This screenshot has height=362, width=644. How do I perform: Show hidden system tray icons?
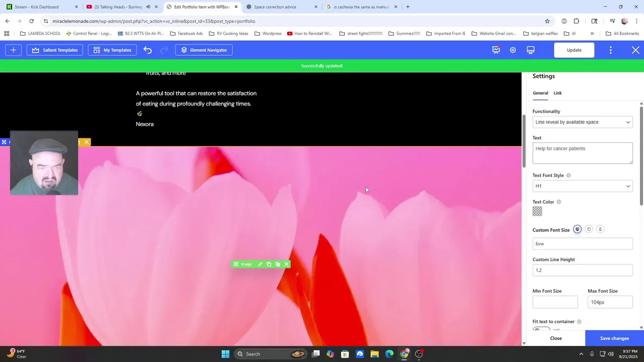581,354
